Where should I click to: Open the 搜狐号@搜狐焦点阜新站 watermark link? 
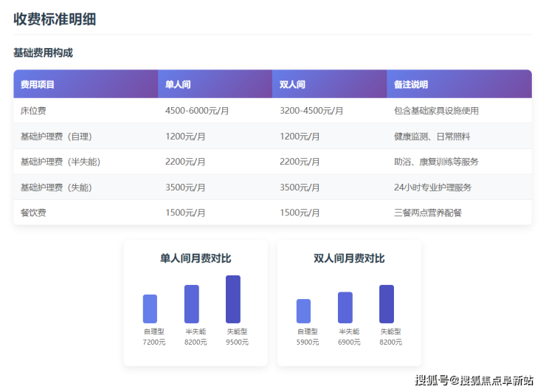pyautogui.click(x=474, y=380)
